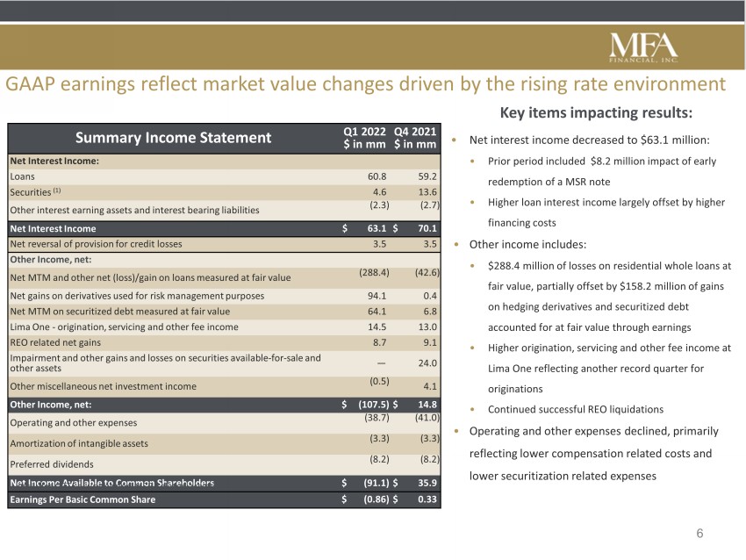Image resolution: width=746 pixels, height=560 pixels.
Task: Select the miscellaneous income value 4.1
Action: click(430, 386)
